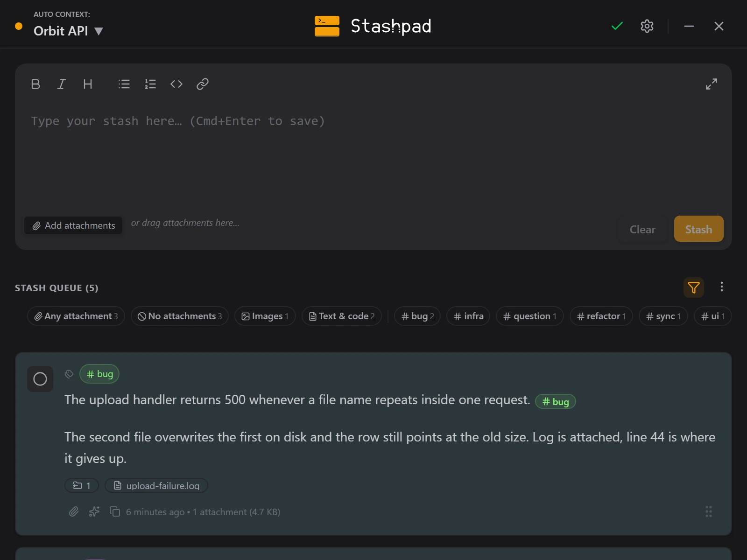Filter queue by the ui tag
This screenshot has width=747, height=560.
tap(713, 316)
